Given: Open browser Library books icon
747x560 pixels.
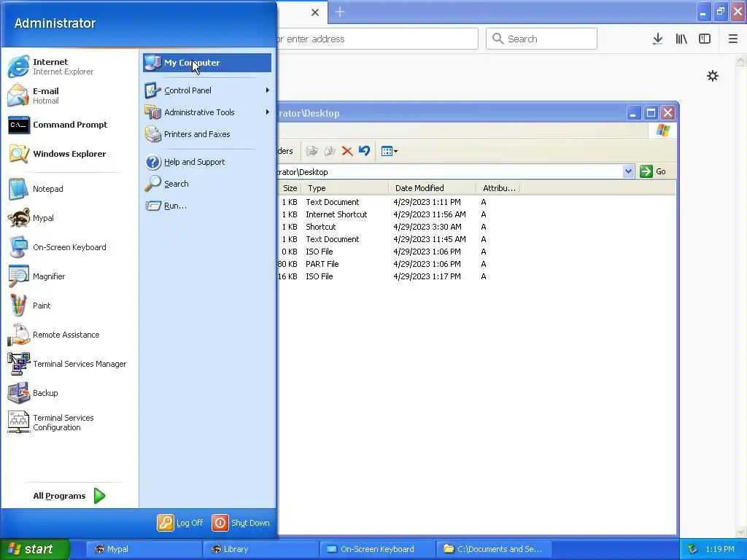Looking at the screenshot, I should pyautogui.click(x=681, y=39).
